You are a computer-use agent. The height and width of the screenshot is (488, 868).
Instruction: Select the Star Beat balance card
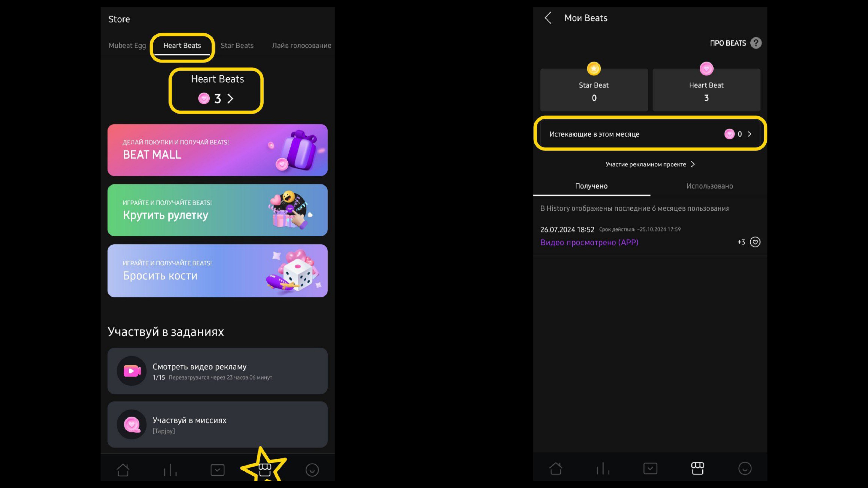click(594, 90)
